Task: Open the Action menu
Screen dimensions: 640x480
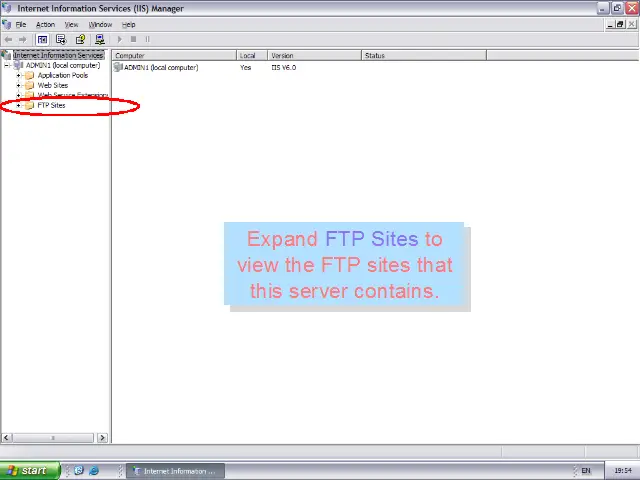Action: tap(45, 25)
